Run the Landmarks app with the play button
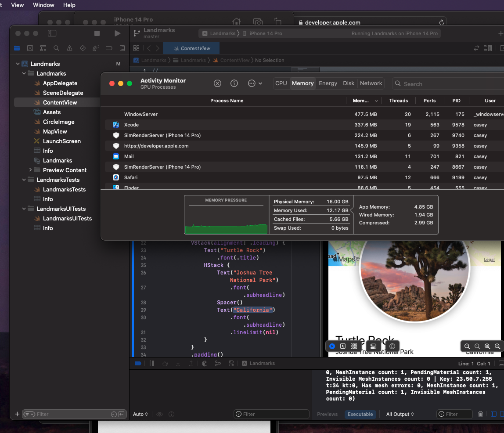This screenshot has width=504, height=433. 117,33
